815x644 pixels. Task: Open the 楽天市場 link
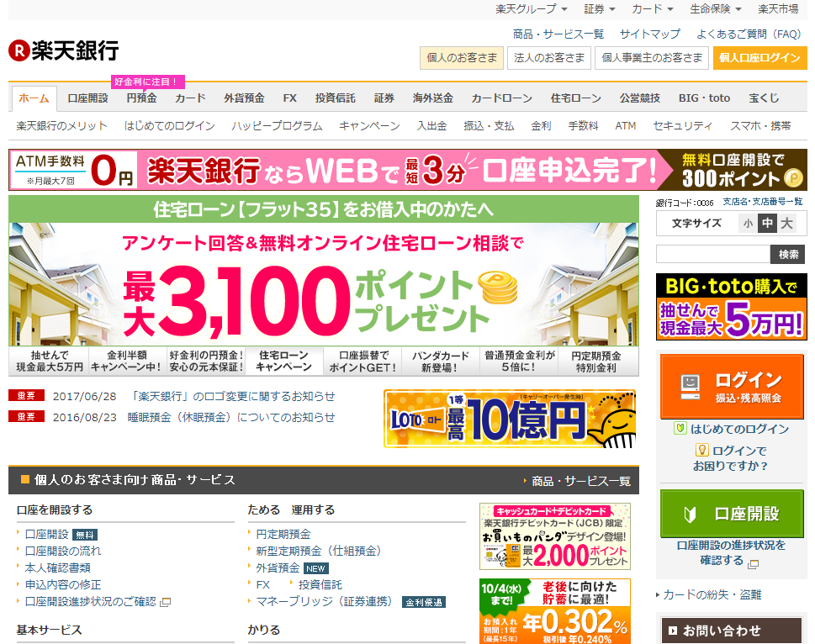point(778,9)
